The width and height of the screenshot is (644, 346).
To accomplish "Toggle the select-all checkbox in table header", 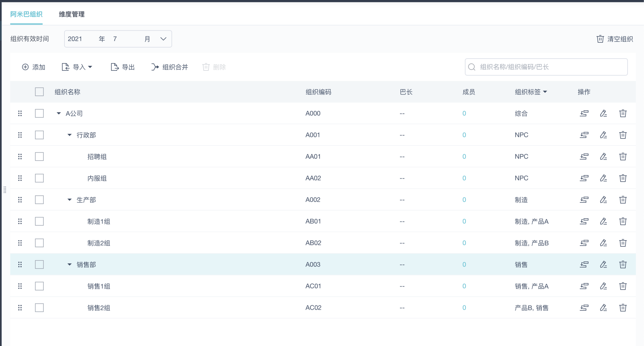I will pyautogui.click(x=39, y=92).
